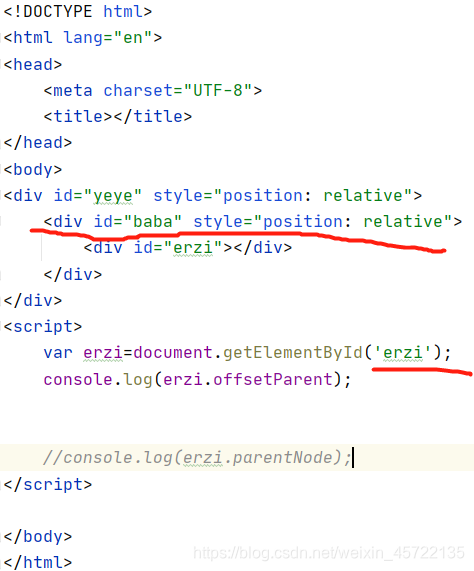
Task: Click the div id="baba" line
Action: pos(253,222)
